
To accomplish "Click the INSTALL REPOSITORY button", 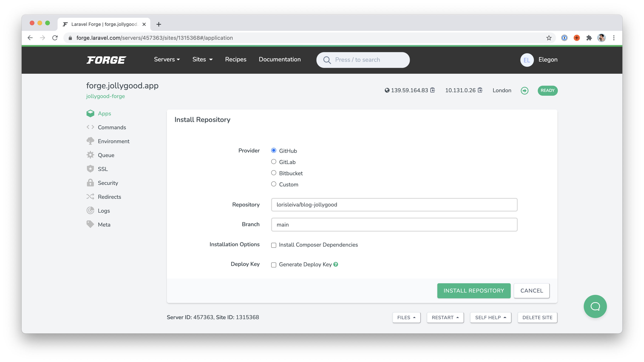I will pos(474,291).
